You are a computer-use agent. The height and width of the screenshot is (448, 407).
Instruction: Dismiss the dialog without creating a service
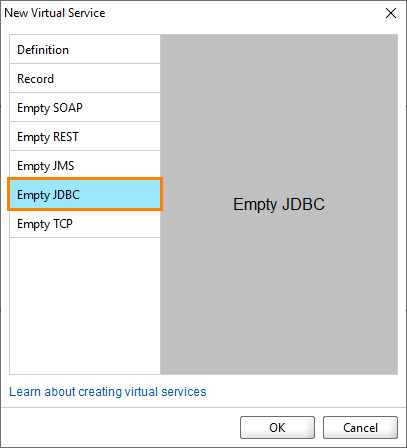[360, 427]
